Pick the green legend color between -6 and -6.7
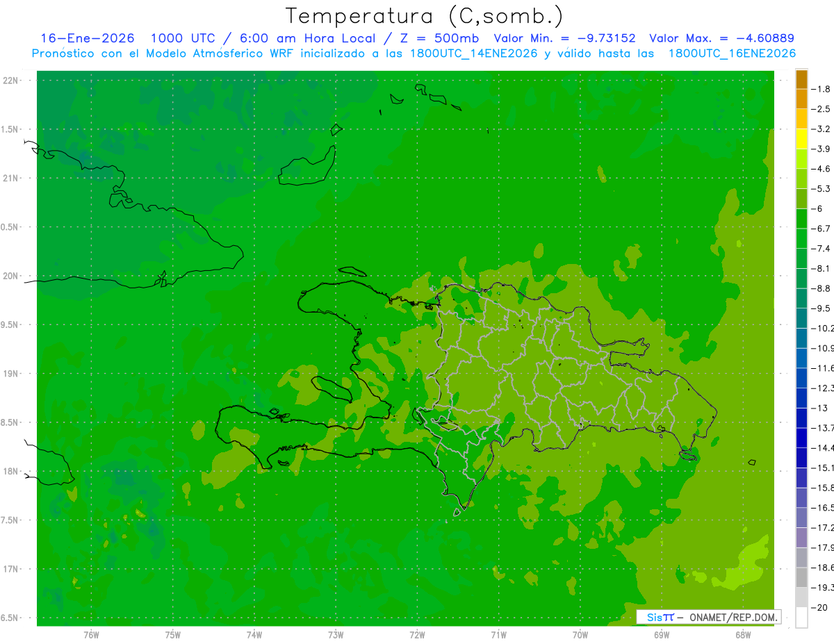 (x=801, y=219)
